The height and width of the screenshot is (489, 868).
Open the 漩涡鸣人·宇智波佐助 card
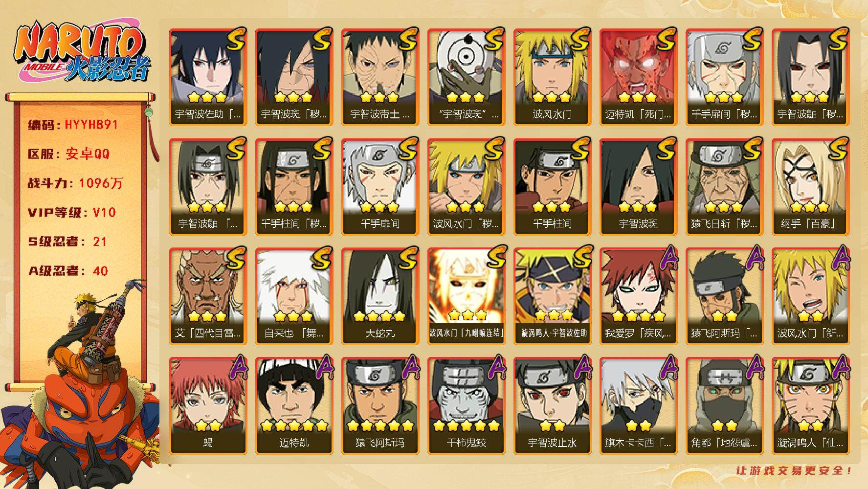coord(552,296)
